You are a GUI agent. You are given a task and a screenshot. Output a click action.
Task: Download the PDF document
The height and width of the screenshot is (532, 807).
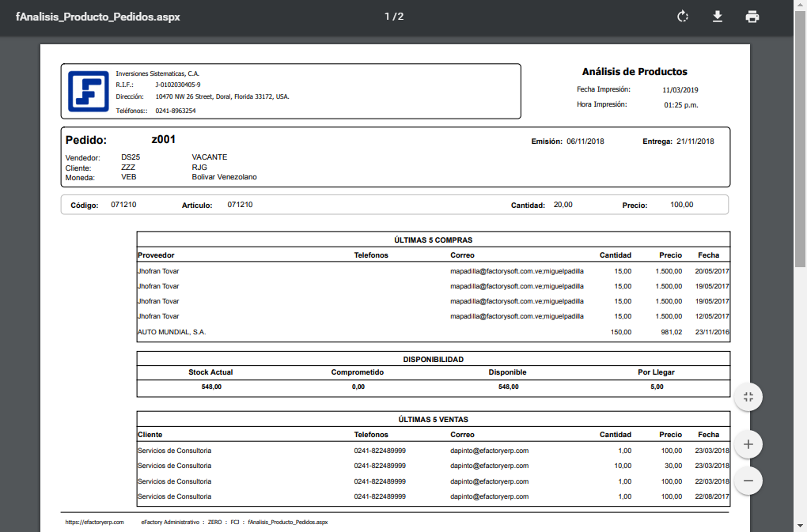[x=718, y=17]
